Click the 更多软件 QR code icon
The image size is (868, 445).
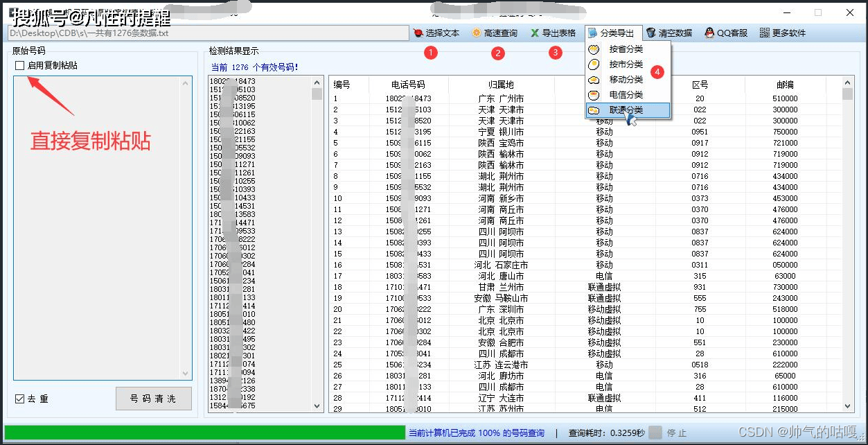[x=766, y=33]
